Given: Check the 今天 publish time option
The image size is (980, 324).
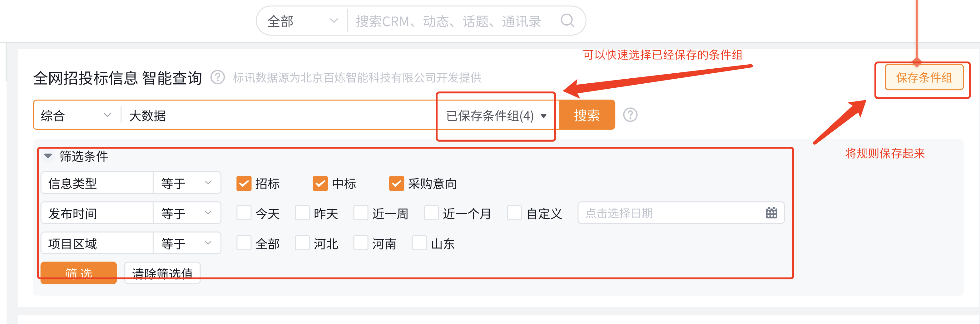Looking at the screenshot, I should click(x=244, y=213).
